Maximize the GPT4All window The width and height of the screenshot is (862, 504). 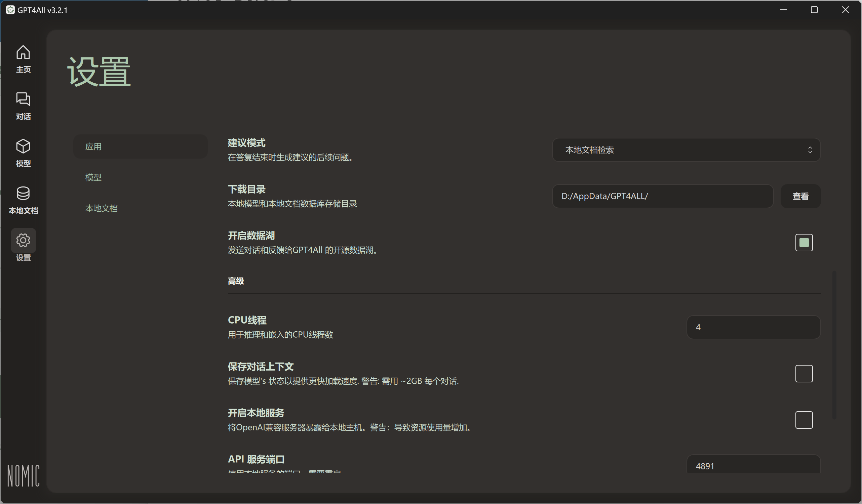click(x=814, y=10)
